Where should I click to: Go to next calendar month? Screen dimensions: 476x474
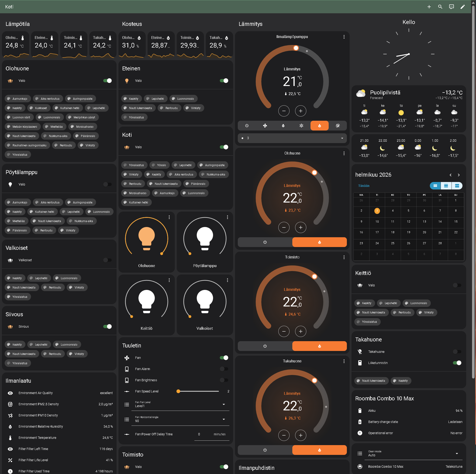pyautogui.click(x=459, y=175)
